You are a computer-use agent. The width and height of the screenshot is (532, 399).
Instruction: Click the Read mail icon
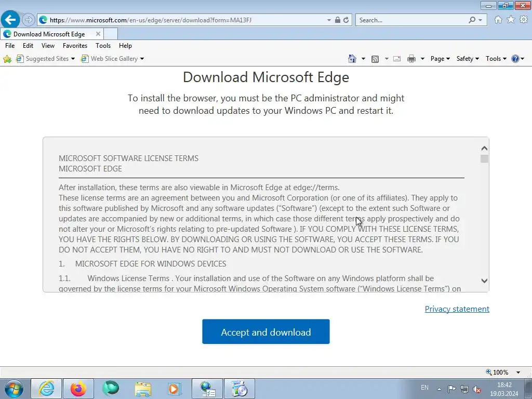pos(397,59)
